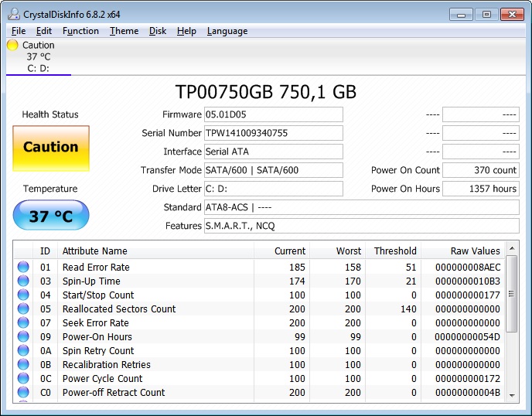Open the Disk menu
Viewport: 532px width, 416px height.
point(158,31)
